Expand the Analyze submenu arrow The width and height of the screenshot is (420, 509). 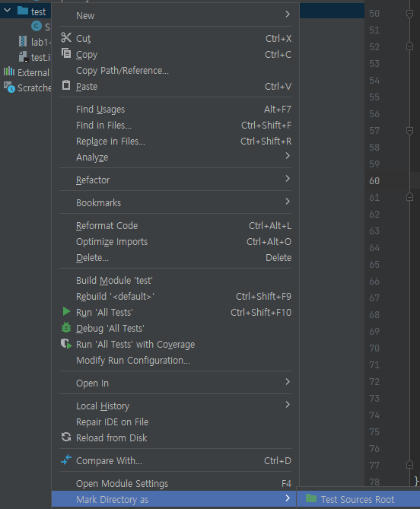point(288,156)
